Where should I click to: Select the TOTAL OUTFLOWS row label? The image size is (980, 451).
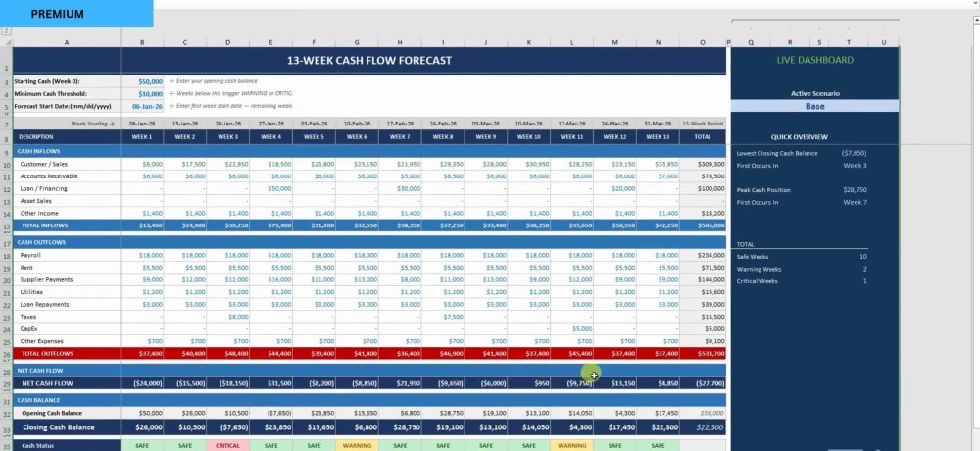click(67, 354)
